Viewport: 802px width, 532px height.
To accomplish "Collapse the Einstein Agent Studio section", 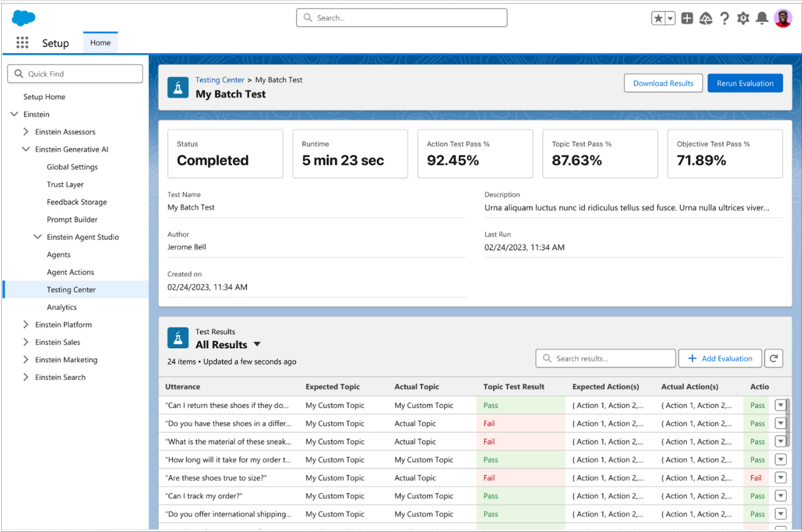I will point(37,237).
